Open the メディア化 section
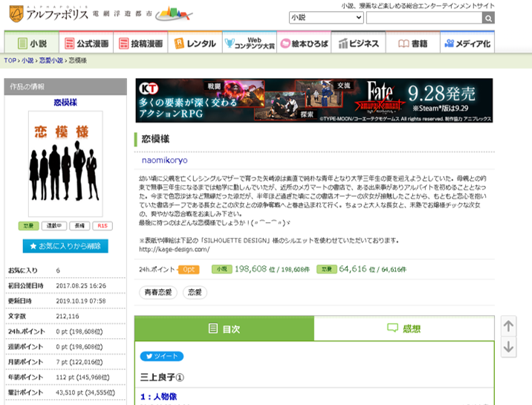 tap(467, 44)
